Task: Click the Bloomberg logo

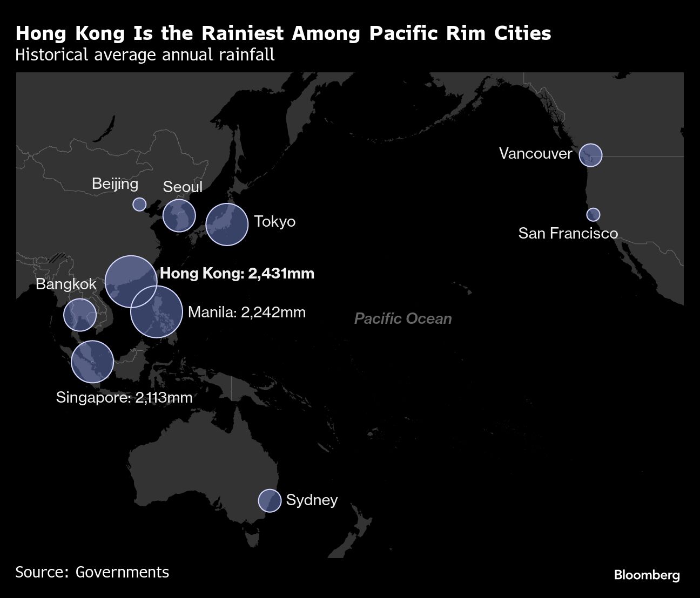Action: [x=647, y=575]
